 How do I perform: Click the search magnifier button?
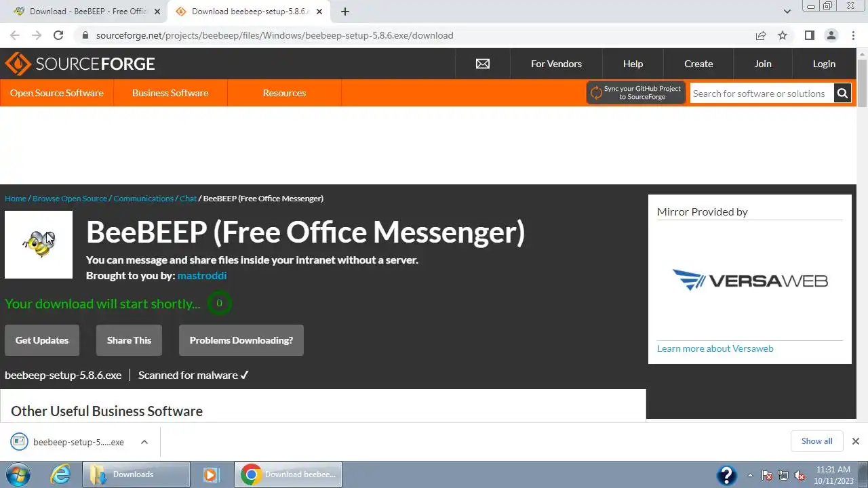[x=842, y=94]
